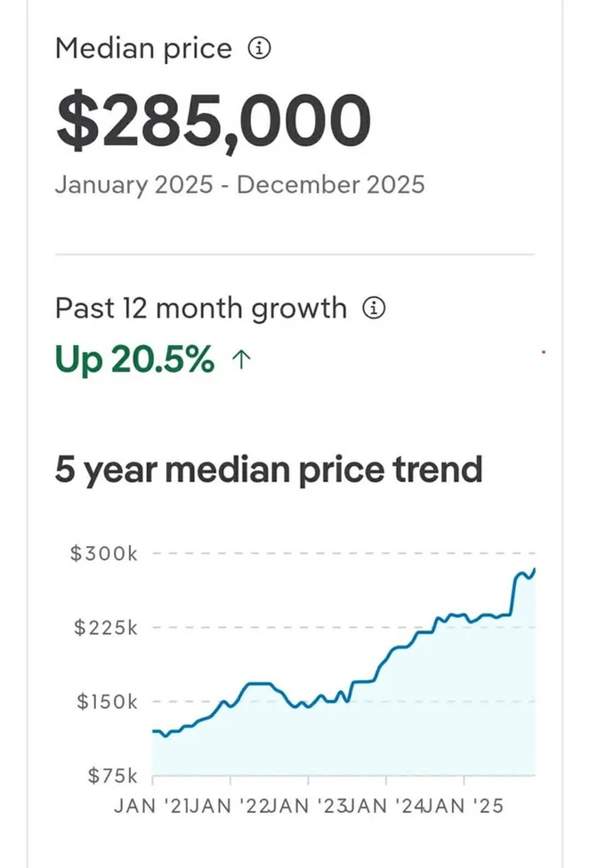Select JAN '22 on the chart timeline
Viewport: 589px width, 868px height.
click(230, 808)
